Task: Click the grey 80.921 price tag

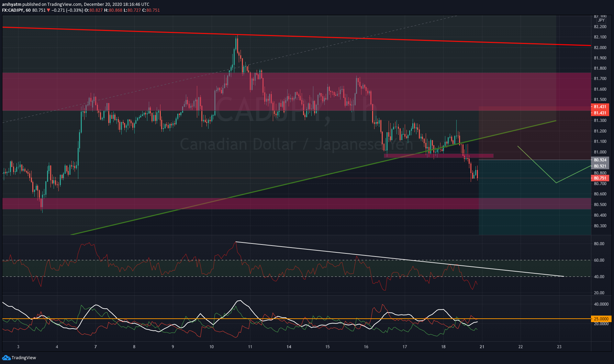Action: coord(600,166)
